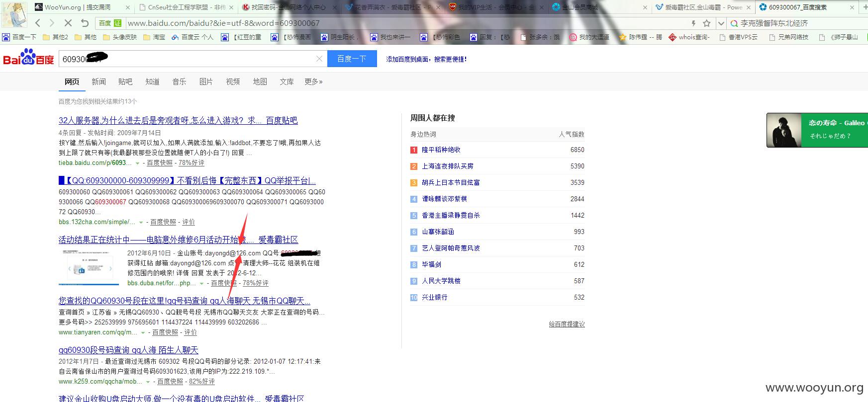Click the 百度一下 search button
The height and width of the screenshot is (402, 868).
(x=352, y=59)
